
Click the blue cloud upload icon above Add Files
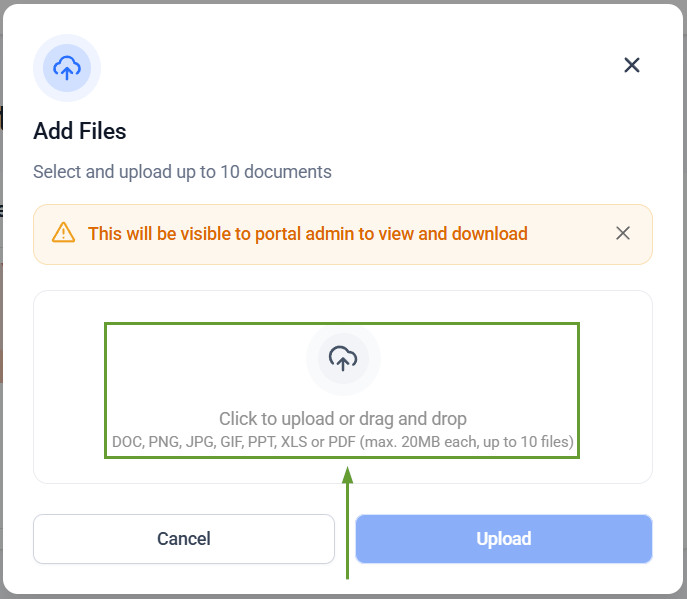click(x=67, y=68)
